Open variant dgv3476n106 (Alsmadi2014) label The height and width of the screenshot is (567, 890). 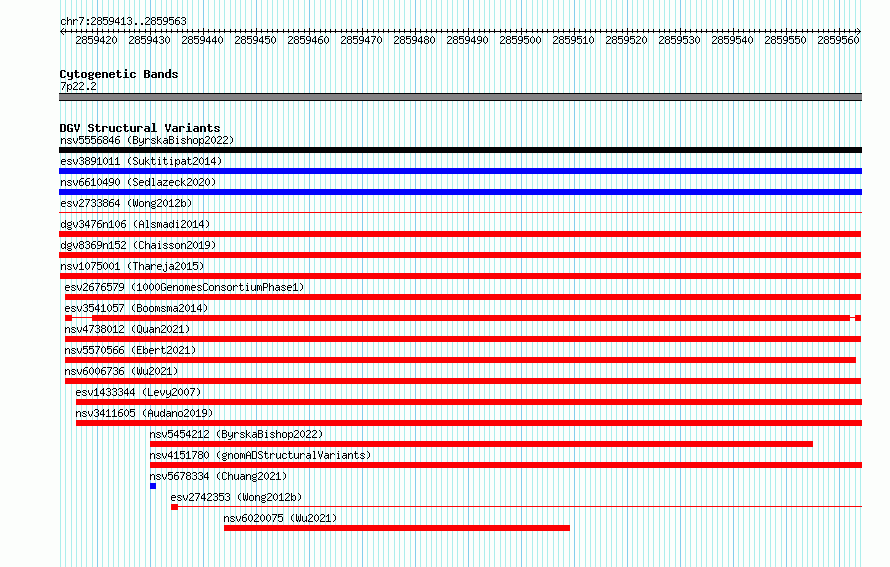pyautogui.click(x=135, y=224)
